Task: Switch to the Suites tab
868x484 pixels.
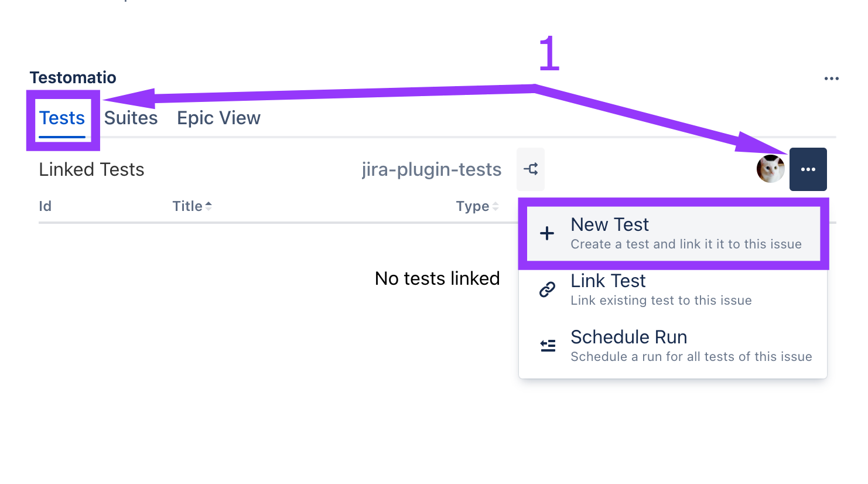Action: 131,118
